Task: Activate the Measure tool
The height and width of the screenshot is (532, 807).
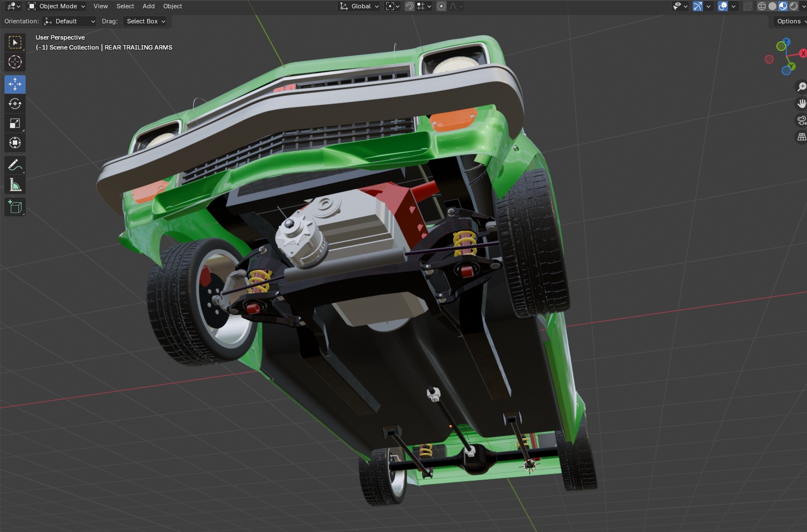Action: tap(15, 185)
